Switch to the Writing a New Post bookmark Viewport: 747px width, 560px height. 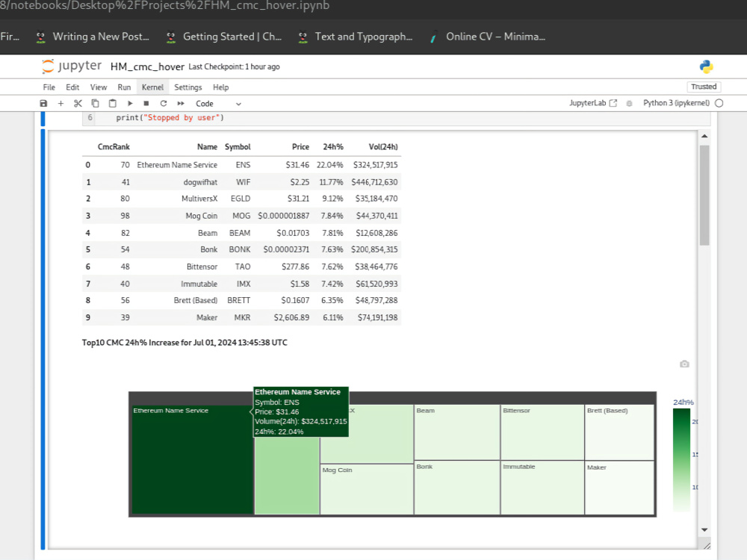tap(93, 37)
